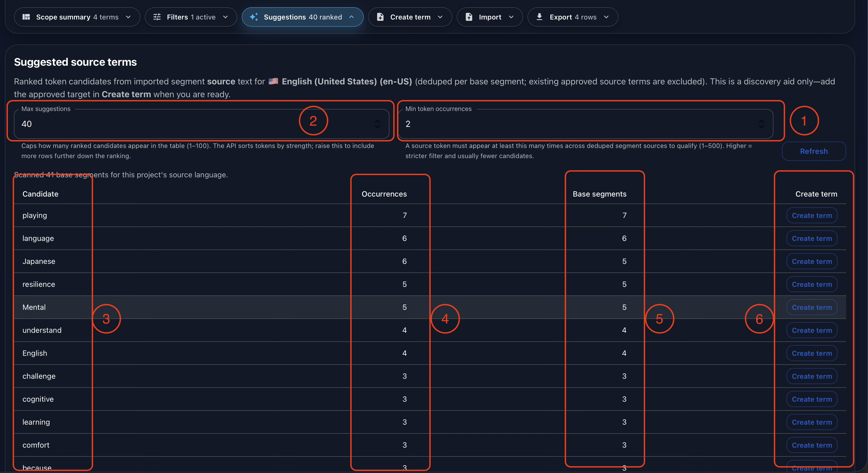The image size is (868, 473).
Task: Click the Base segments column header
Action: (599, 194)
